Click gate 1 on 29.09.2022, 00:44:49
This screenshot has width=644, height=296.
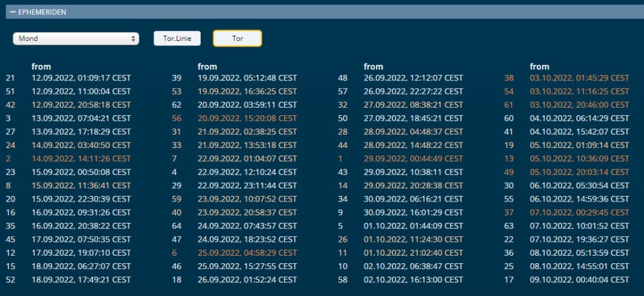(413, 158)
